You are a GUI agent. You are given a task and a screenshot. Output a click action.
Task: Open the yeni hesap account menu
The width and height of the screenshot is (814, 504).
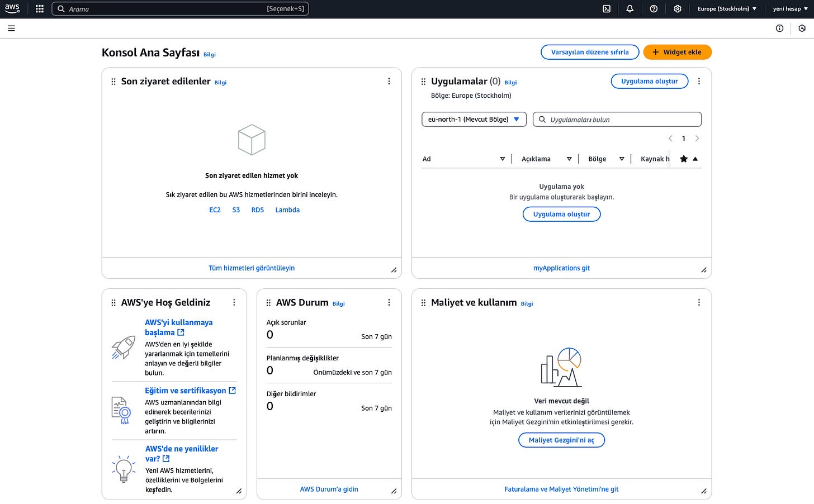click(x=791, y=9)
